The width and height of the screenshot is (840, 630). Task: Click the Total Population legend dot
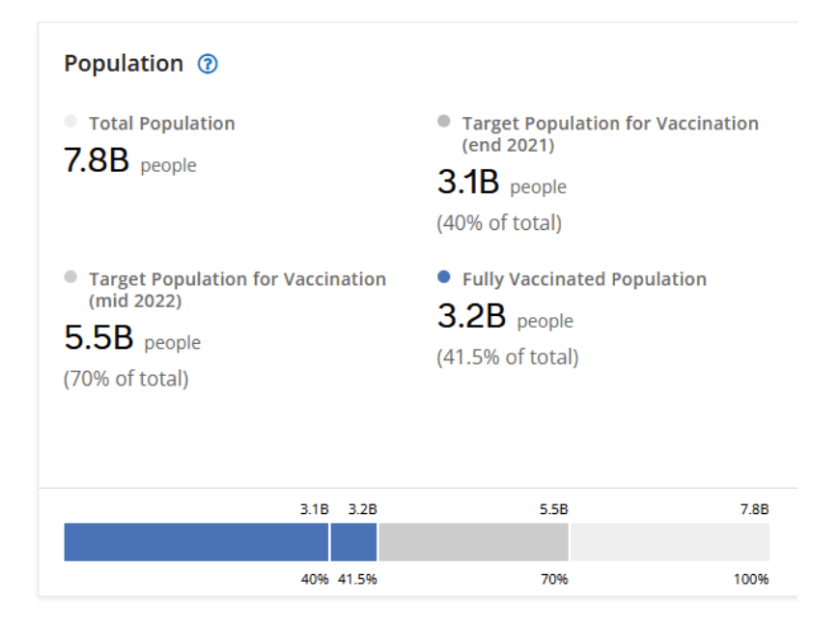(x=70, y=122)
